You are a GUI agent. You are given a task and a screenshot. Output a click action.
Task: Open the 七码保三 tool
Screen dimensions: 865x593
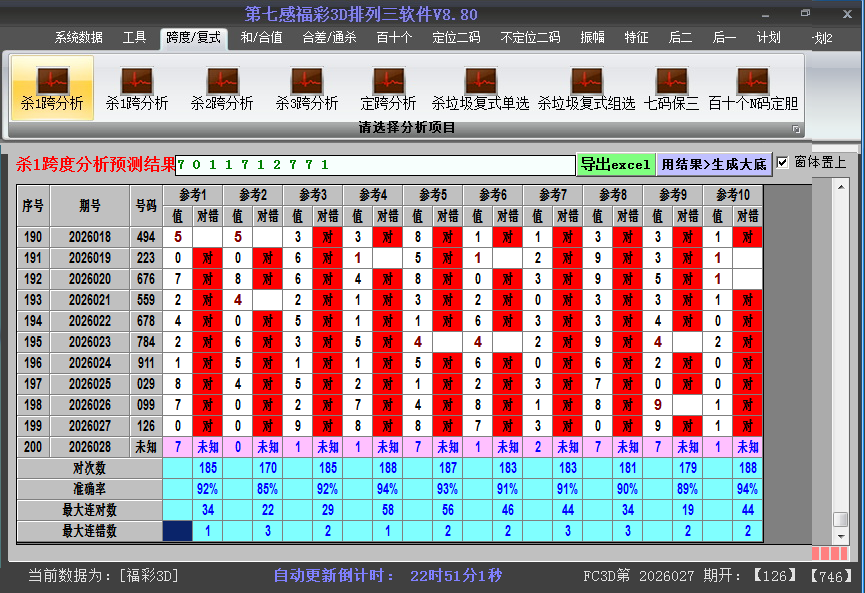[x=672, y=85]
